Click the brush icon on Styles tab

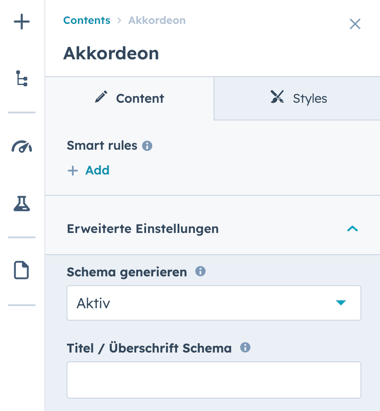pos(277,97)
